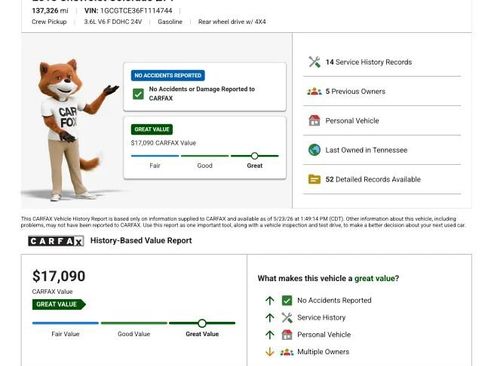Click the up arrow next to Personal Vehicle factor
The width and height of the screenshot is (488, 366).
270,335
